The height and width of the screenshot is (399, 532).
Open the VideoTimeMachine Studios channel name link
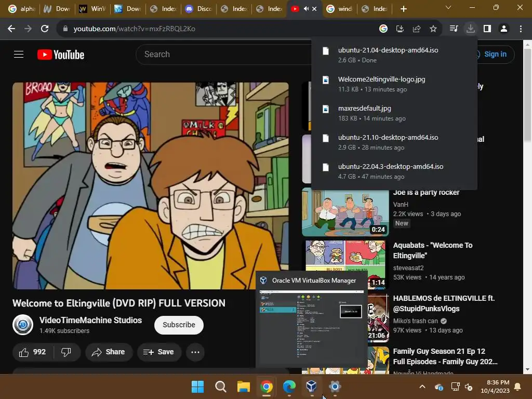pos(90,320)
